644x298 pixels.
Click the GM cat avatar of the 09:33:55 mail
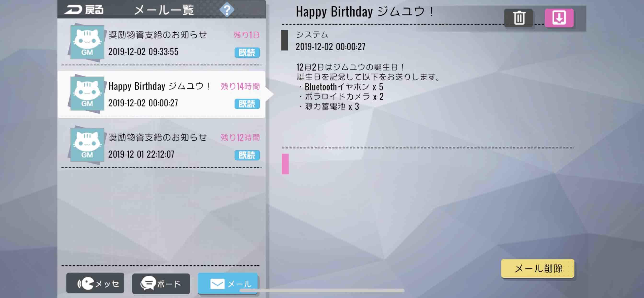pos(87,42)
